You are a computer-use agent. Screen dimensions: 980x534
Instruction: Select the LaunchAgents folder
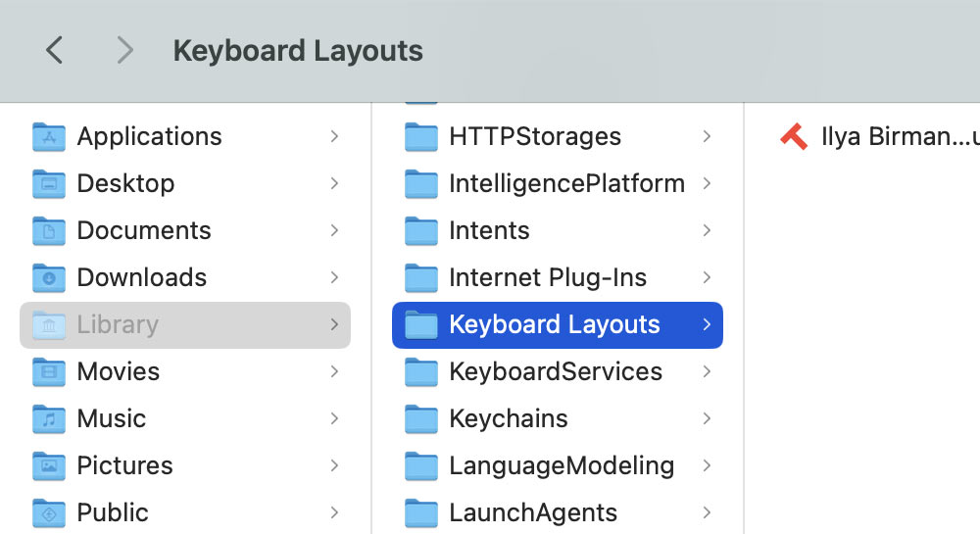tap(532, 512)
